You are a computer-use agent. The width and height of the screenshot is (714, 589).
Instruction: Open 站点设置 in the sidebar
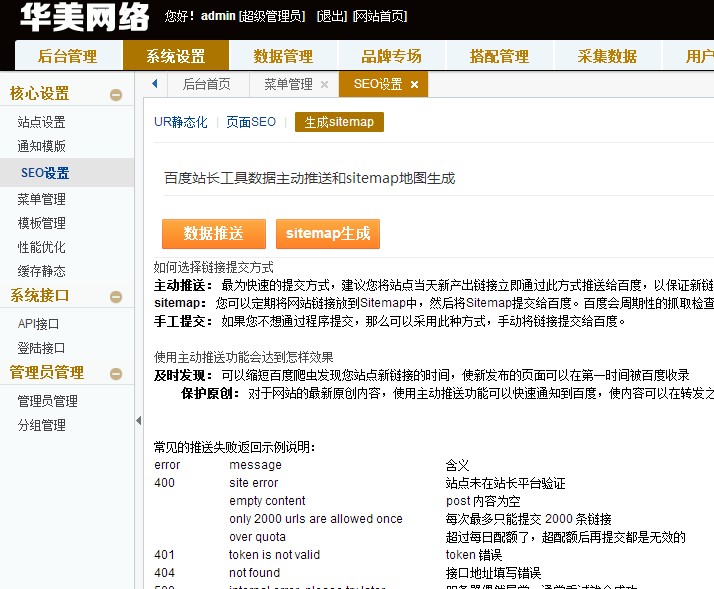coord(41,122)
